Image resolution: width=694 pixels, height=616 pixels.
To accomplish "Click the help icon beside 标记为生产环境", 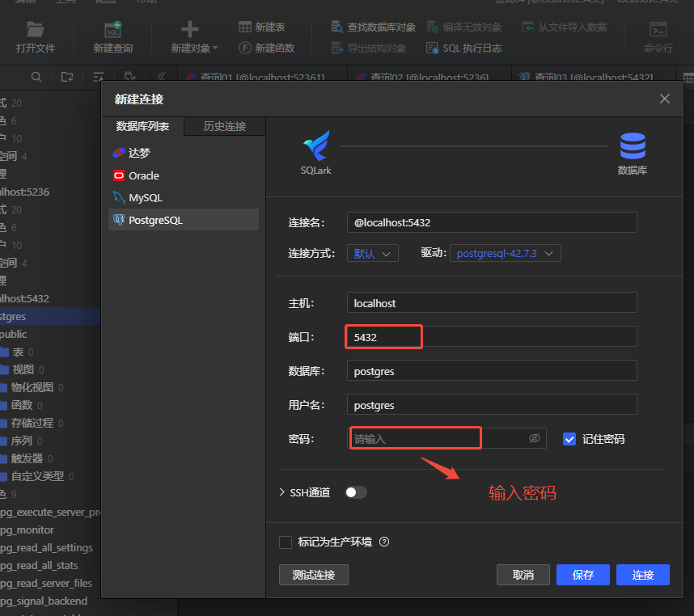I will [384, 542].
